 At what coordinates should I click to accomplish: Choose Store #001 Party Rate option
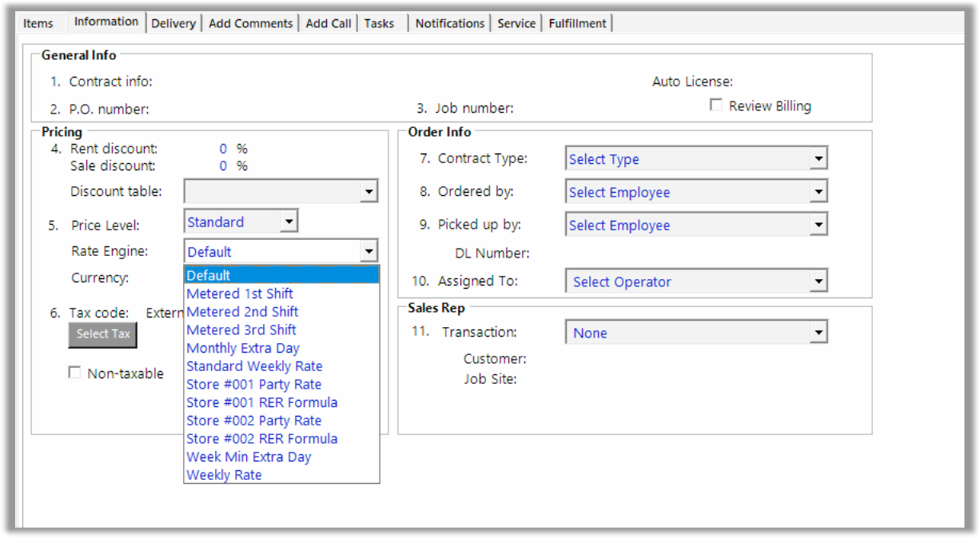coord(254,384)
